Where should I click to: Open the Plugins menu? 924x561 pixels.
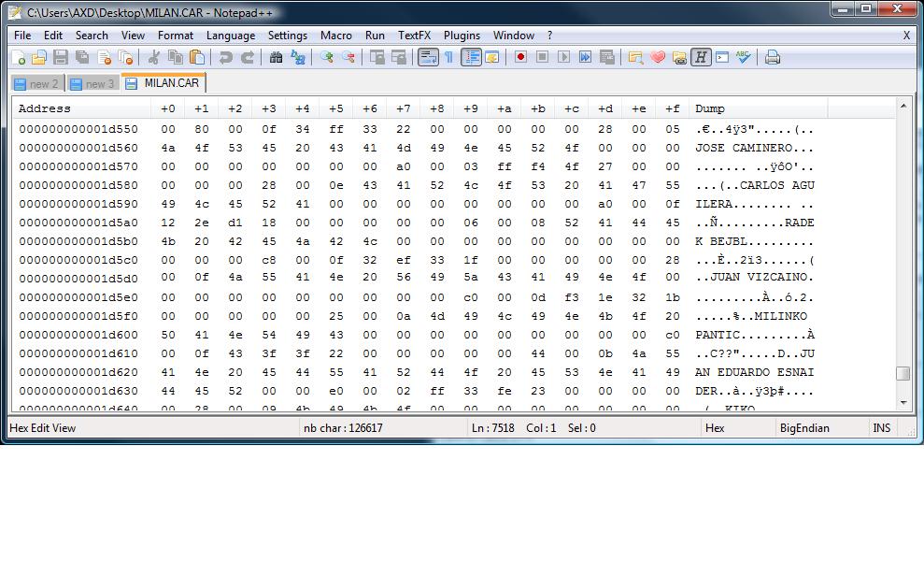point(462,36)
